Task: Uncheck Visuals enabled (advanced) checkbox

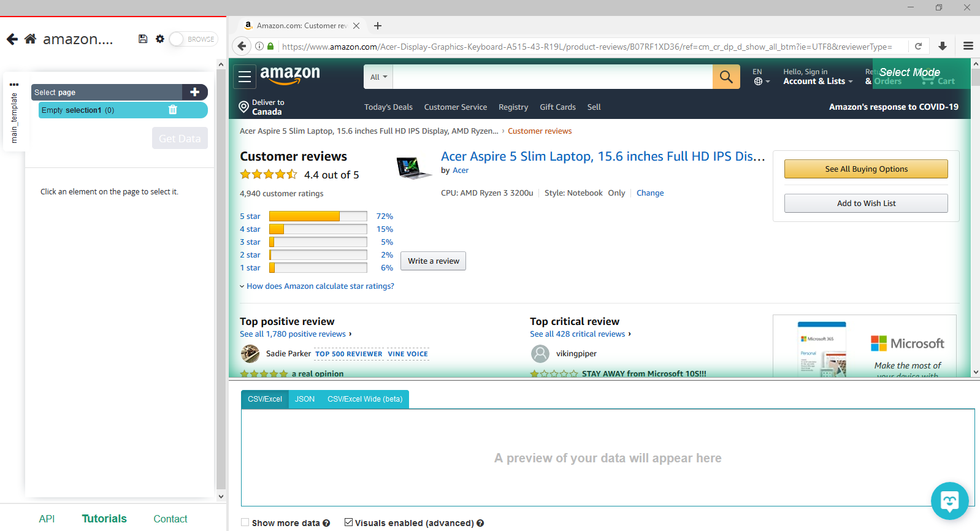Action: coord(348,522)
